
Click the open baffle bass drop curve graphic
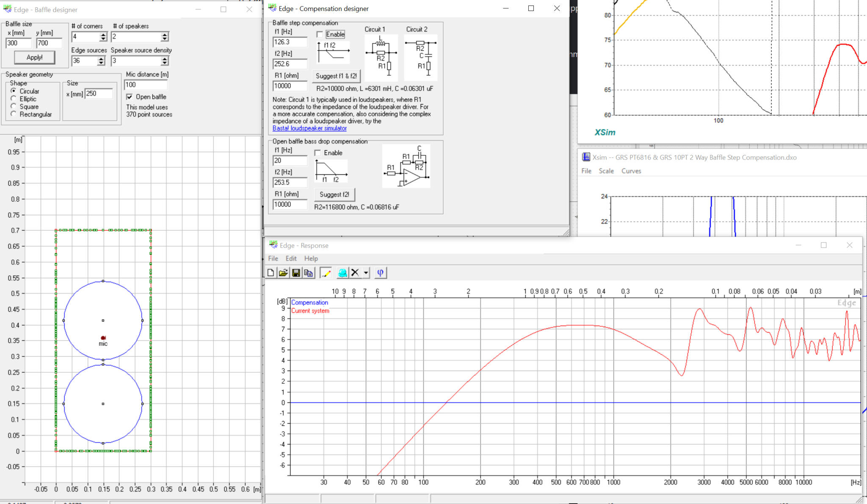click(331, 171)
